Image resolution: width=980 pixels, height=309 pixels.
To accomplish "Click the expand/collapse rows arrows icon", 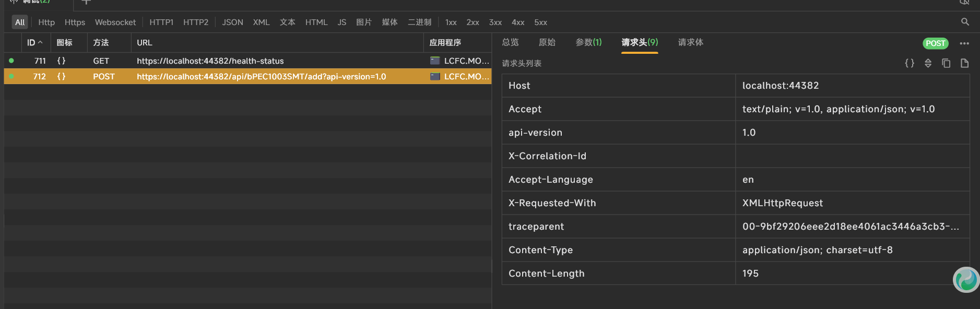I will pyautogui.click(x=928, y=63).
